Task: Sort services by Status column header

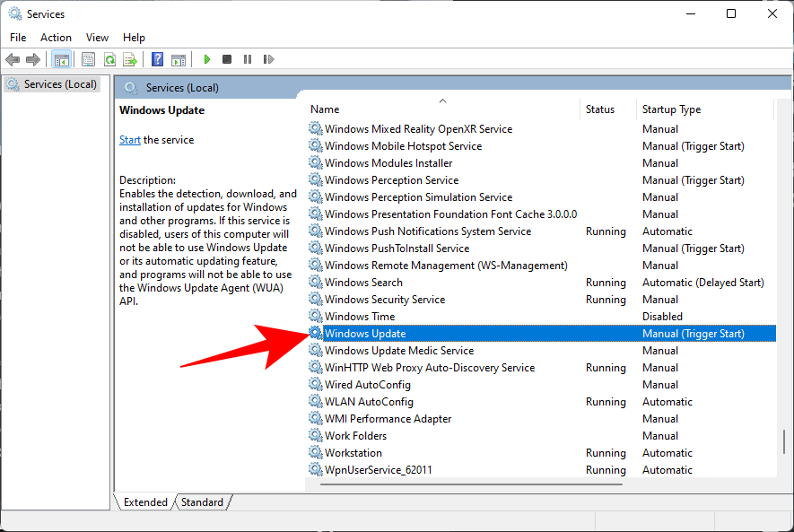Action: (600, 109)
